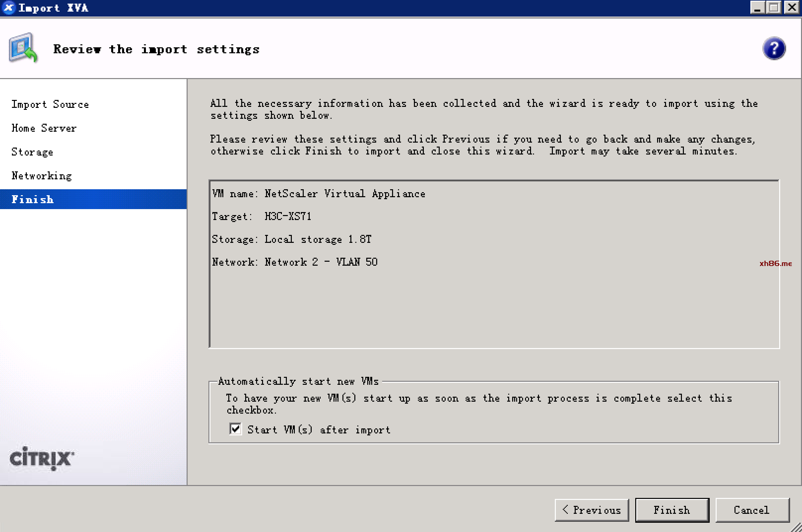The height and width of the screenshot is (532, 802).
Task: Select the highlighted Finish step in sidebar
Action: coord(32,199)
